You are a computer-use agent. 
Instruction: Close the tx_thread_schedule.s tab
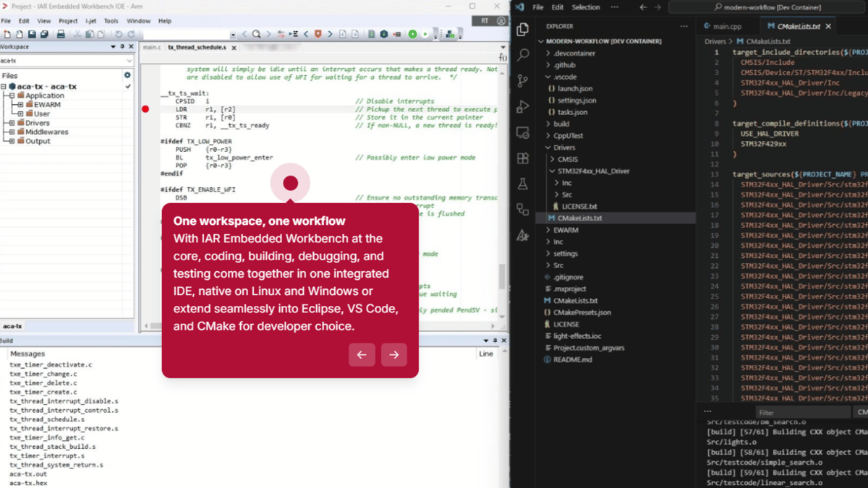[234, 48]
